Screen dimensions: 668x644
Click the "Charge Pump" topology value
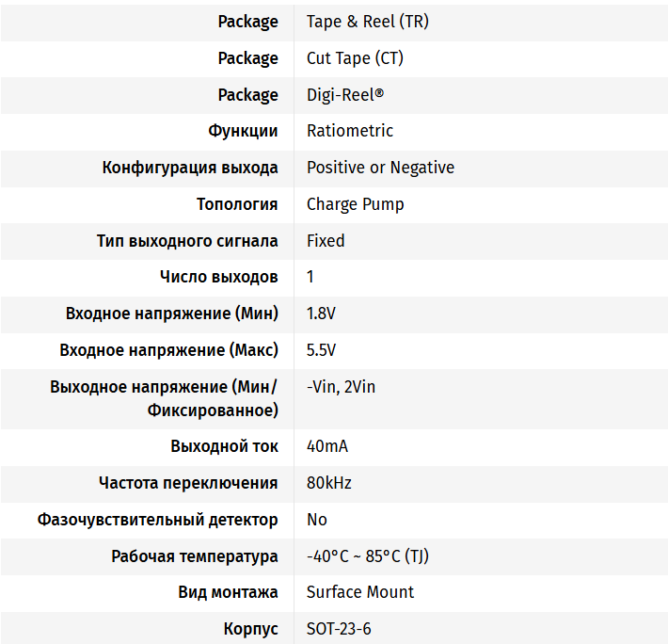tap(355, 204)
